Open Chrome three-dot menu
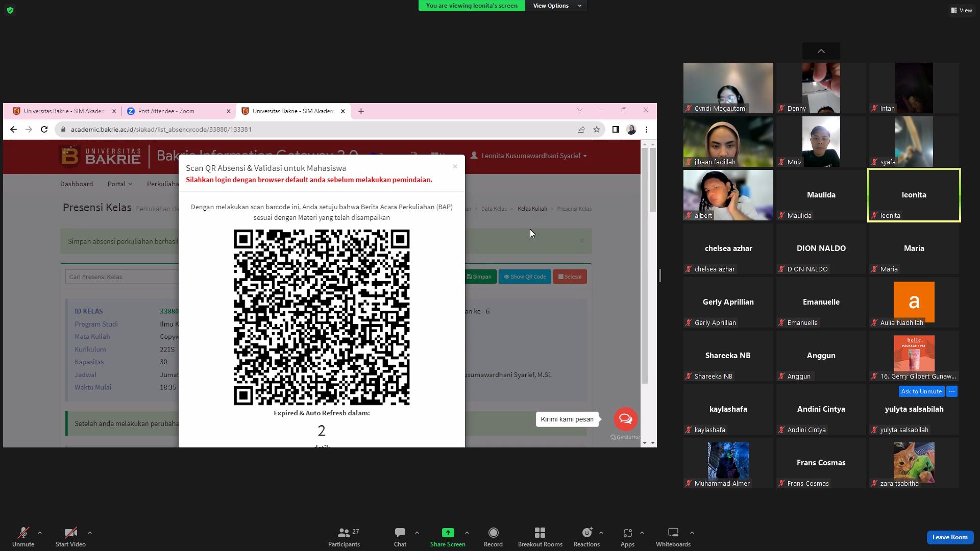 (647, 130)
